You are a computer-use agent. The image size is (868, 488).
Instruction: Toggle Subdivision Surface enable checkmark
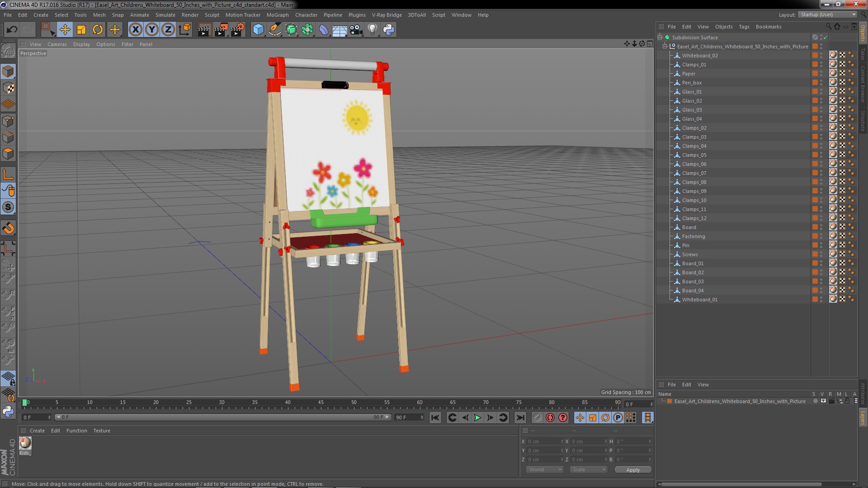coord(826,38)
